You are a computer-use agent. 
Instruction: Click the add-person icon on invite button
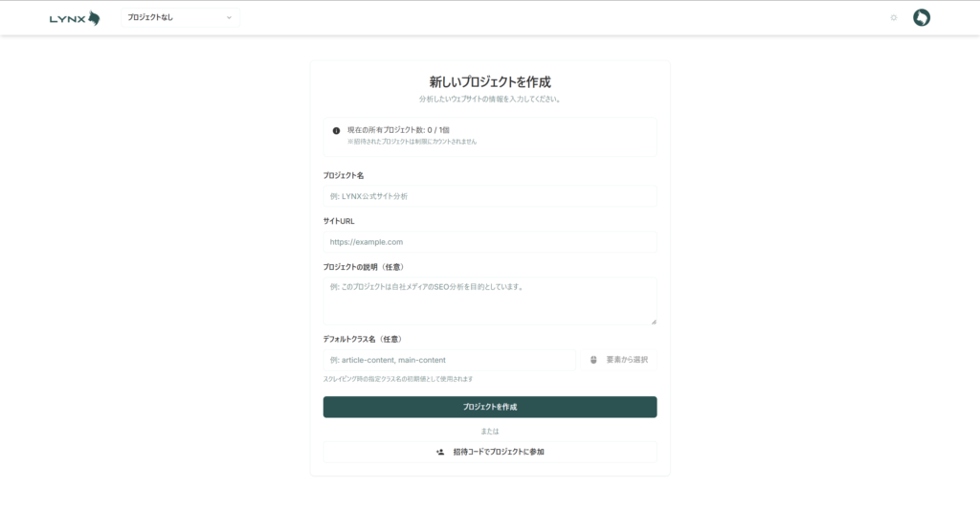point(440,452)
